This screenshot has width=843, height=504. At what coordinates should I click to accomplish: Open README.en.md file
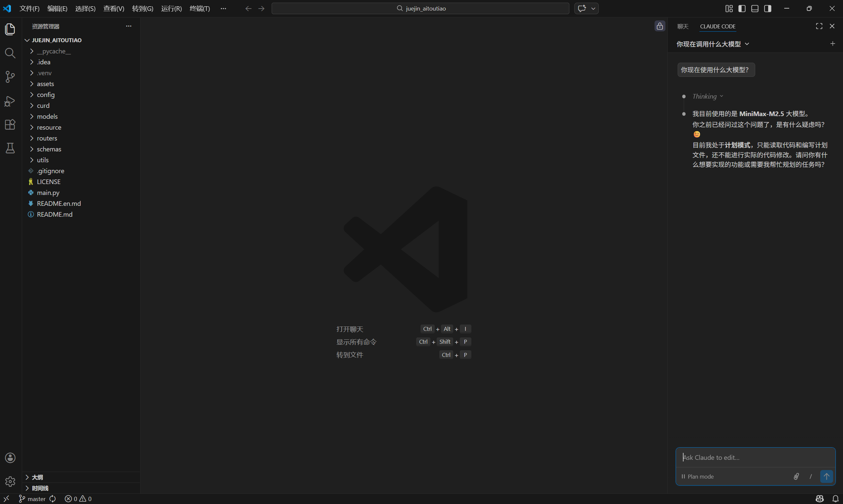pos(81,203)
